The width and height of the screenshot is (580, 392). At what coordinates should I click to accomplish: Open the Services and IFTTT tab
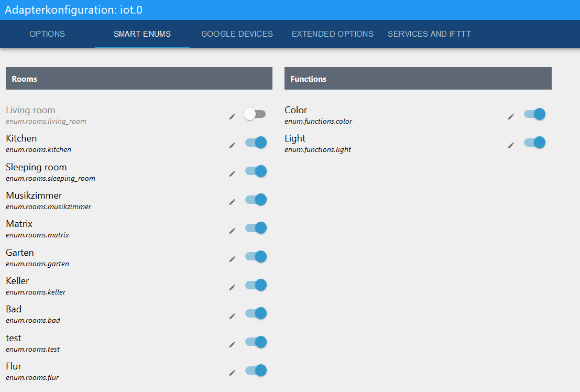(429, 34)
